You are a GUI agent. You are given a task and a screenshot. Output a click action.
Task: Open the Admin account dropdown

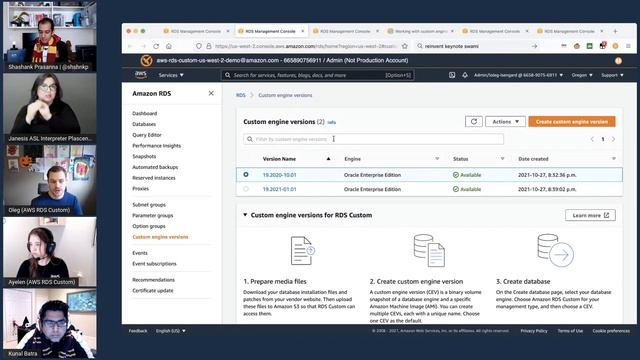click(x=518, y=75)
